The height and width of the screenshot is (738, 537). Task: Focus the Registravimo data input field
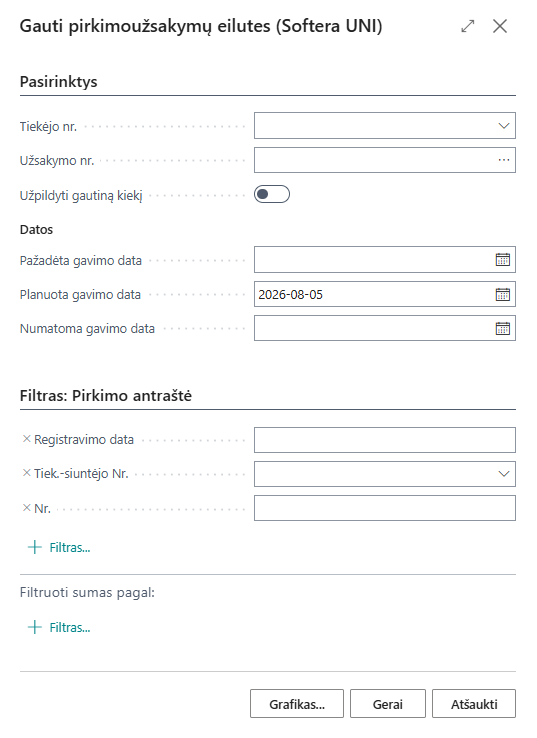click(385, 440)
